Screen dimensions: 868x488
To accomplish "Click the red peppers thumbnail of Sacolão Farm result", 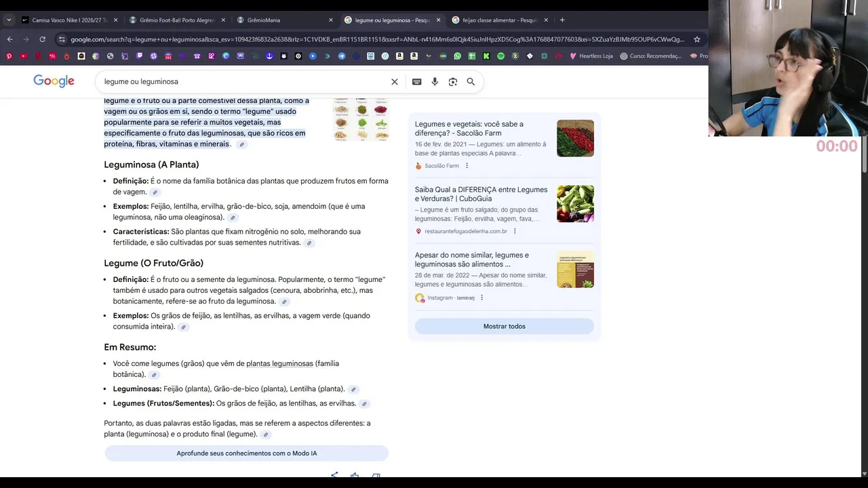I will coord(575,138).
